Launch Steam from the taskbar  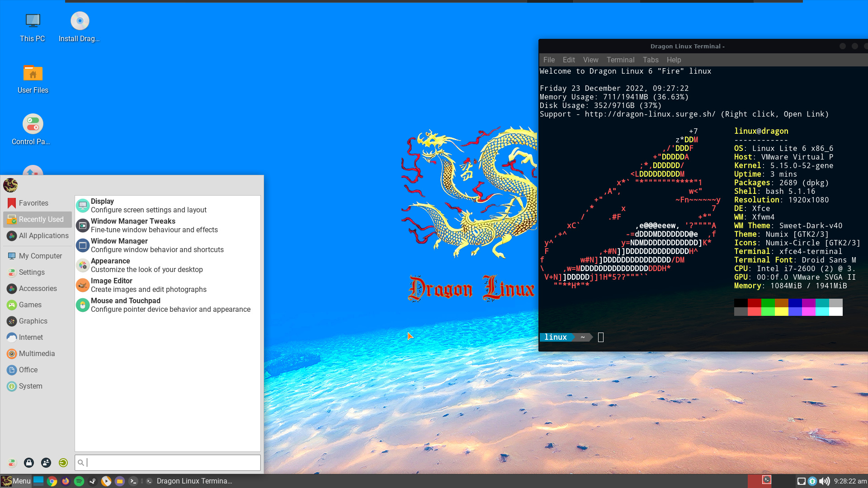point(93,481)
